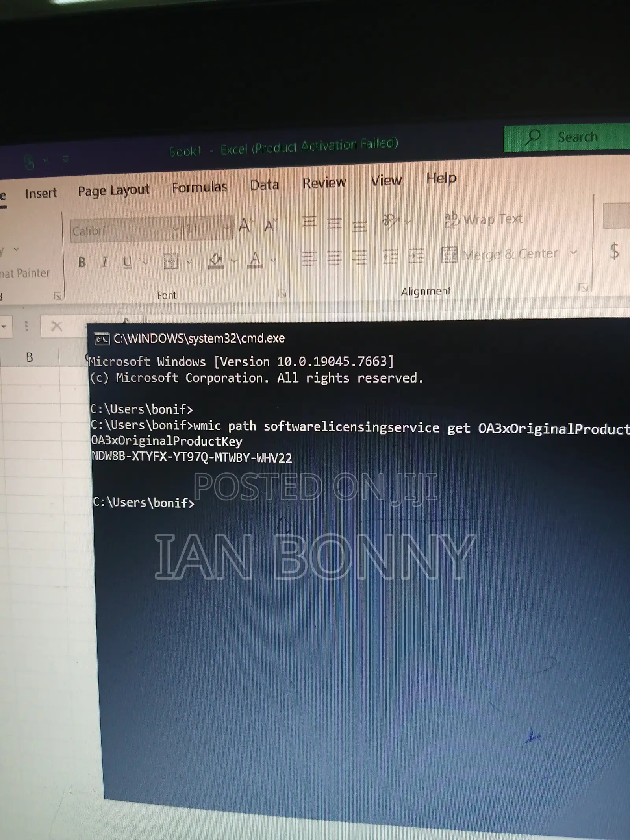
Task: Expand the Merge & Center dropdown arrow
Action: (573, 252)
